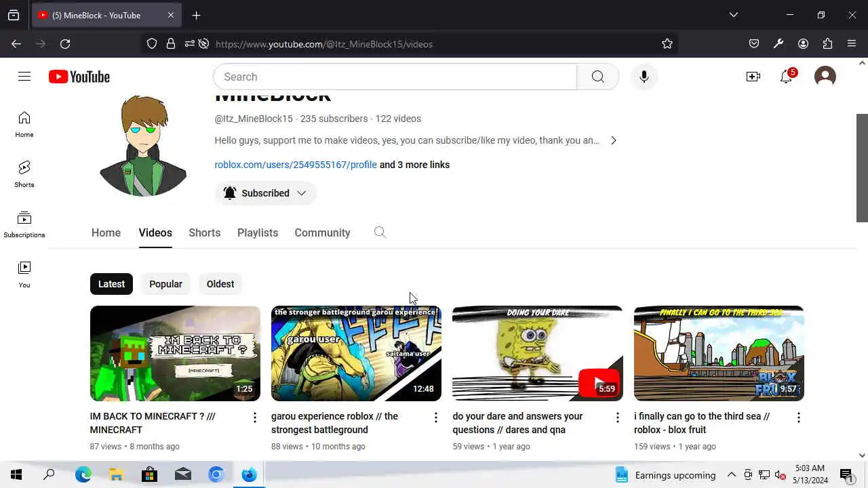This screenshot has width=868, height=488.
Task: Open the roblox.com profile link
Action: point(296,165)
